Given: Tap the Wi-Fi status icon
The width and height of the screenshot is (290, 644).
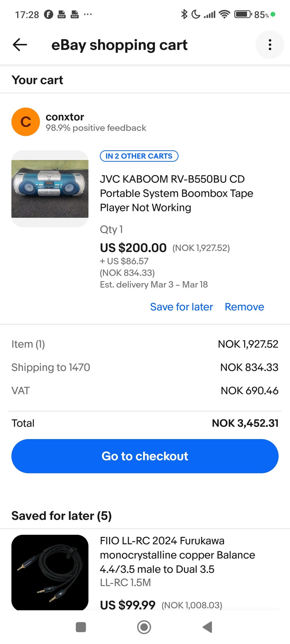Looking at the screenshot, I should [x=224, y=14].
